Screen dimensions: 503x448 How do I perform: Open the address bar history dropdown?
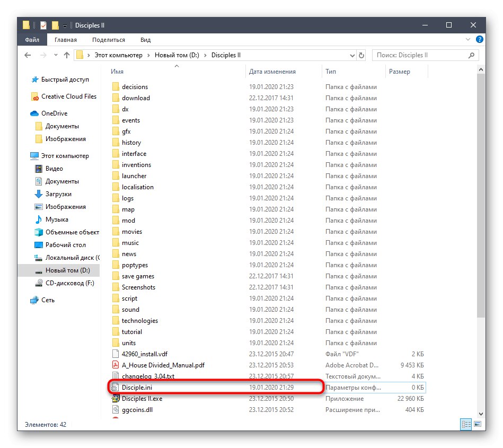[x=352, y=55]
